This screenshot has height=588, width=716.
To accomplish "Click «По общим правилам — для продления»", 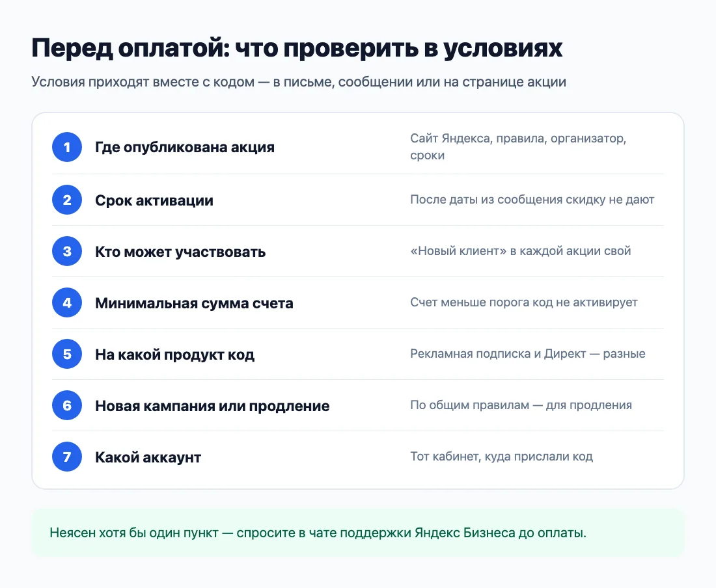I will pyautogui.click(x=521, y=405).
